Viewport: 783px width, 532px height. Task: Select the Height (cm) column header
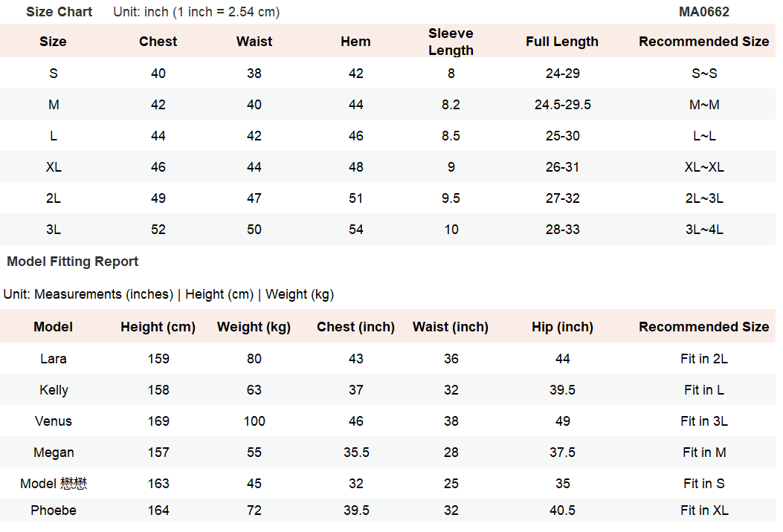[x=158, y=327]
